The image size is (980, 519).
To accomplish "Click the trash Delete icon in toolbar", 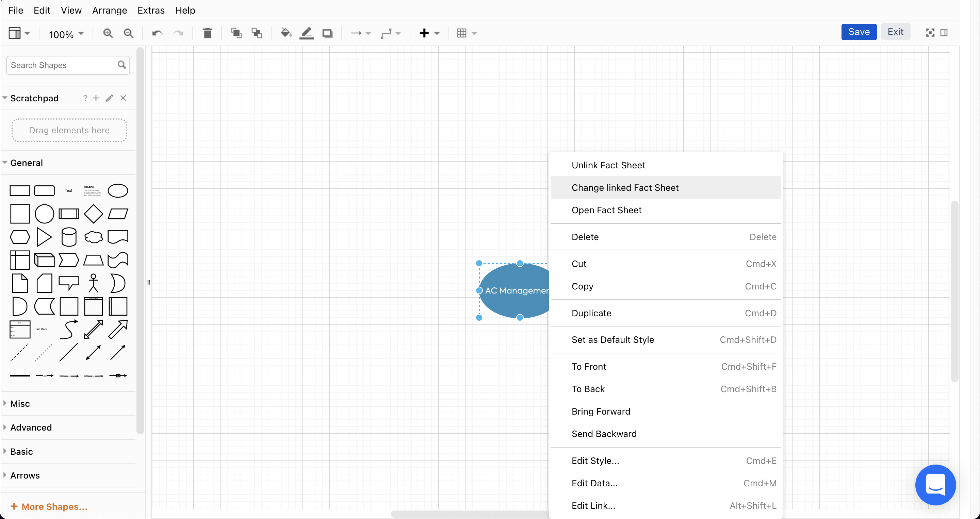I will 207,33.
